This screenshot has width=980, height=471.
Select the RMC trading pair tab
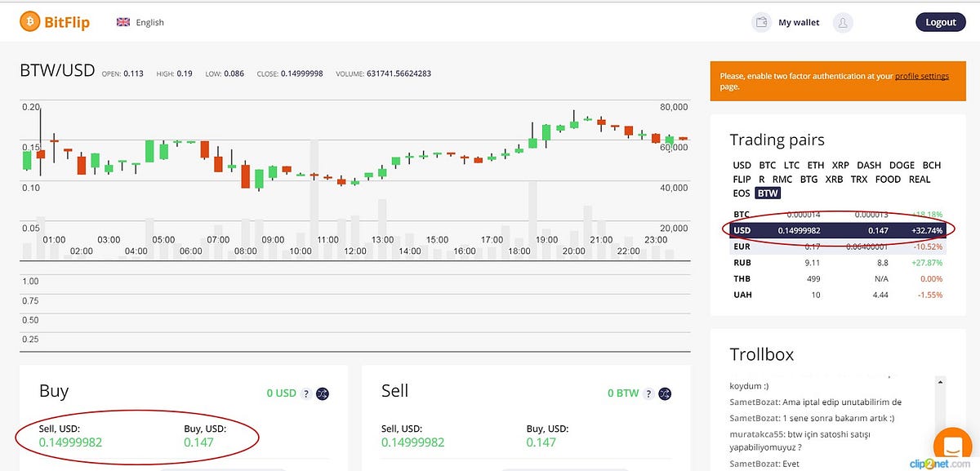pyautogui.click(x=782, y=179)
